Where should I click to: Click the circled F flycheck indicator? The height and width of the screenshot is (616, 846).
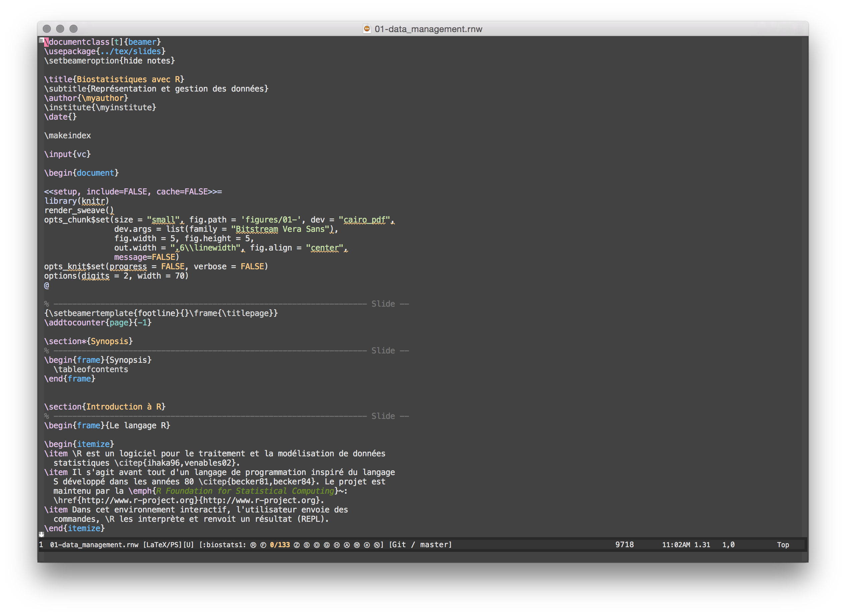[x=263, y=545]
